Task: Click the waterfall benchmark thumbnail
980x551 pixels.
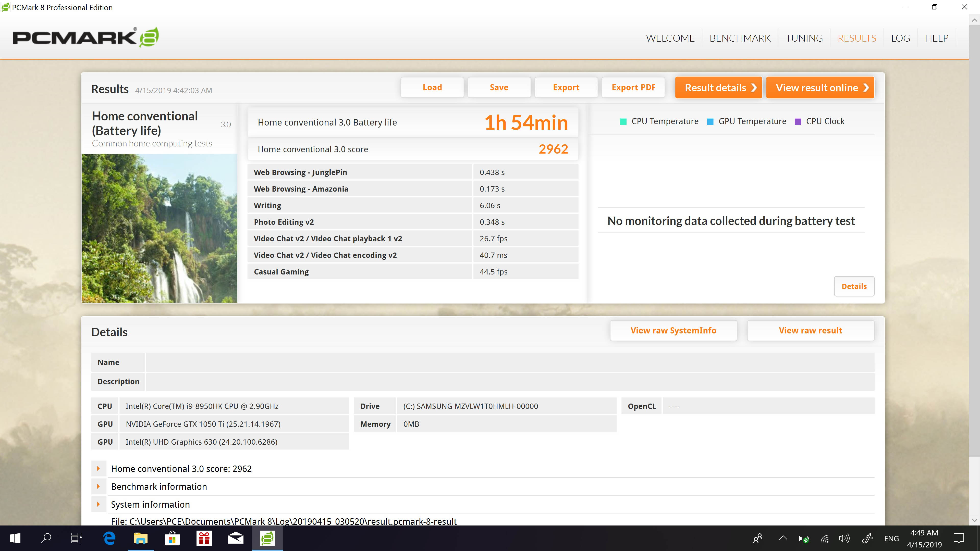Action: (x=160, y=228)
